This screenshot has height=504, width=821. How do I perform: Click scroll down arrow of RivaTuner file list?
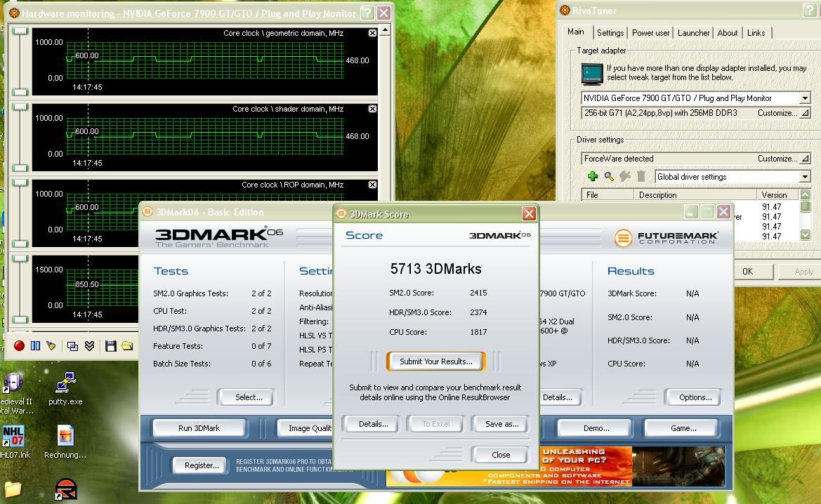(x=806, y=235)
